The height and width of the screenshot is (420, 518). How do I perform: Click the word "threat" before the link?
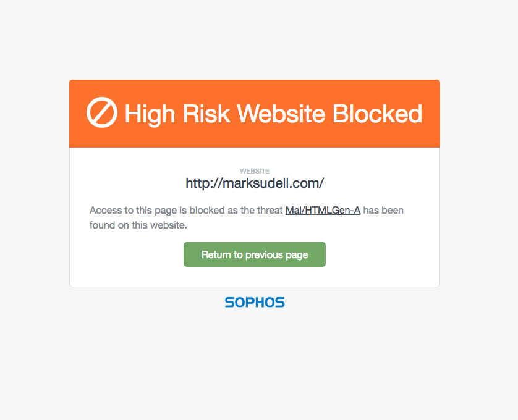(270, 211)
